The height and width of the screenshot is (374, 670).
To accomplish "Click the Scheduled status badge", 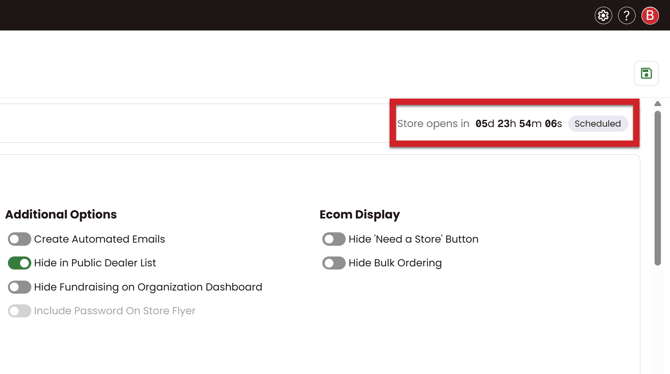I will pyautogui.click(x=597, y=124).
